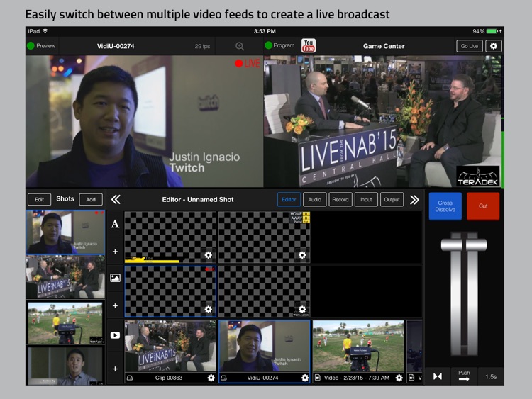
Task: Switch to the Input tab
Action: point(366,200)
